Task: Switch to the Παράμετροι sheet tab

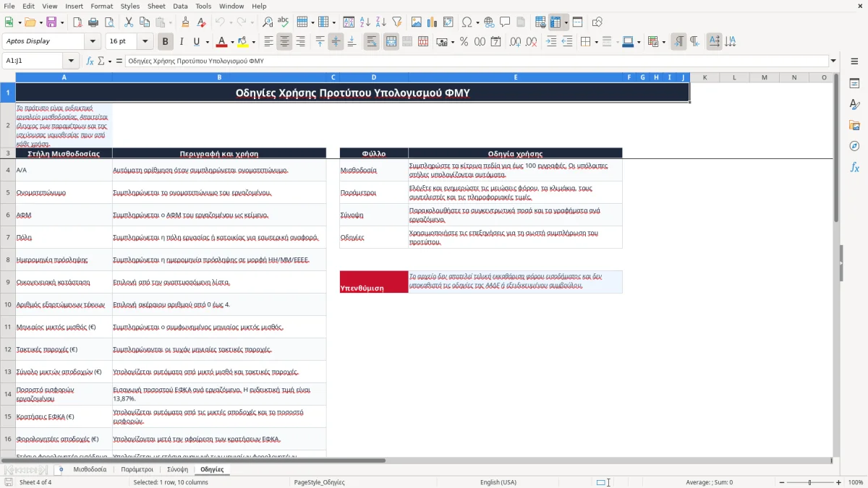Action: pyautogui.click(x=137, y=469)
